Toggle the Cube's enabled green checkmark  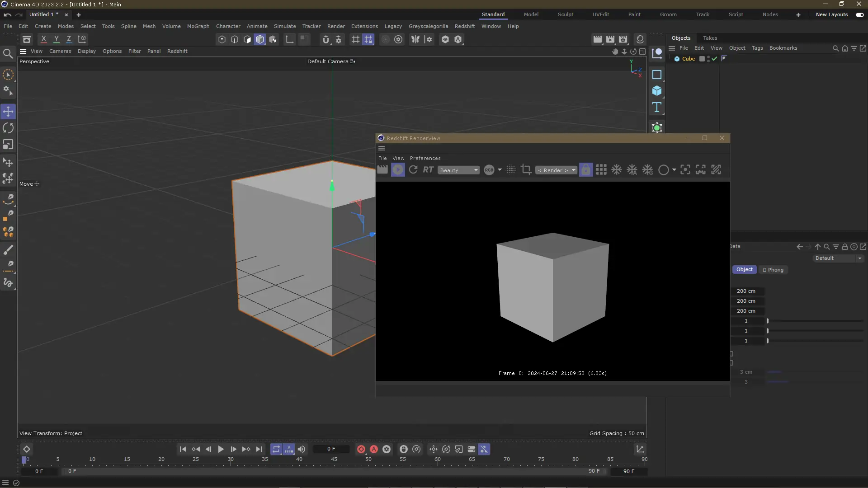tap(714, 59)
